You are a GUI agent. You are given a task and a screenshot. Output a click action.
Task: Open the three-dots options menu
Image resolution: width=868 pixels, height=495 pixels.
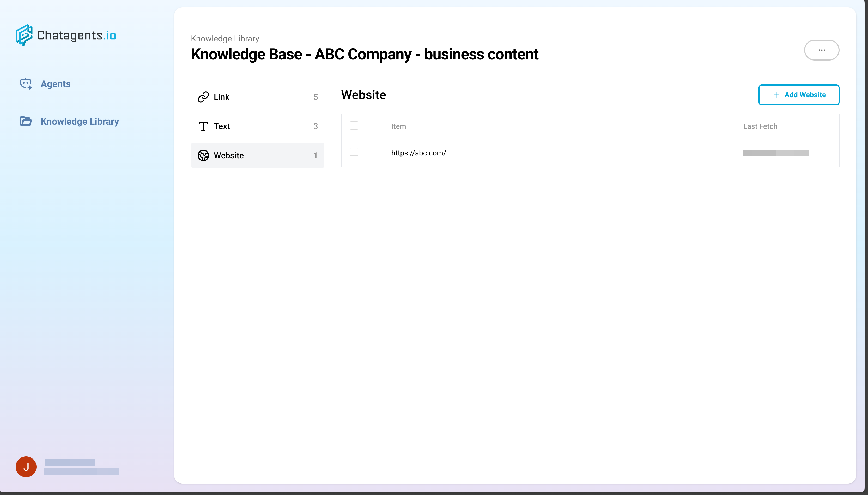point(821,50)
